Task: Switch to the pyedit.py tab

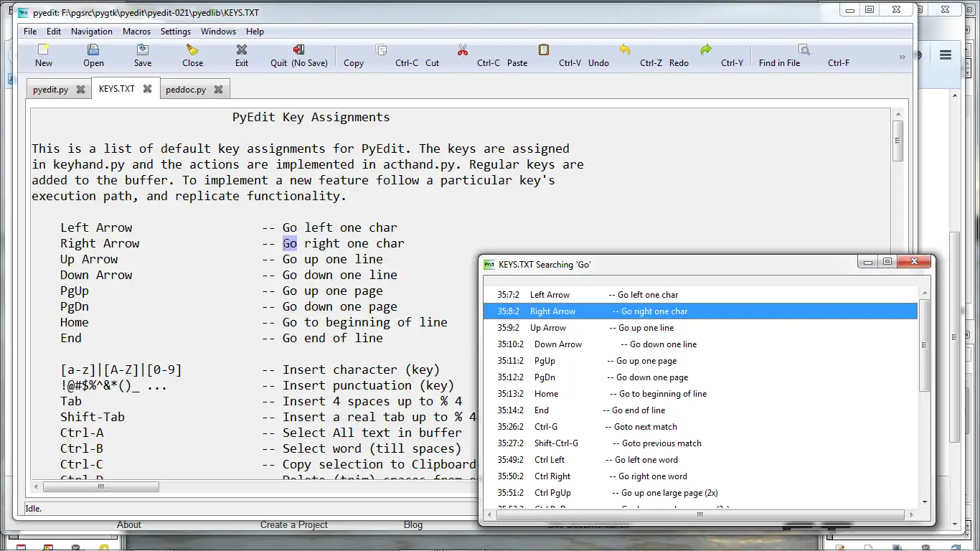Action: tap(51, 90)
